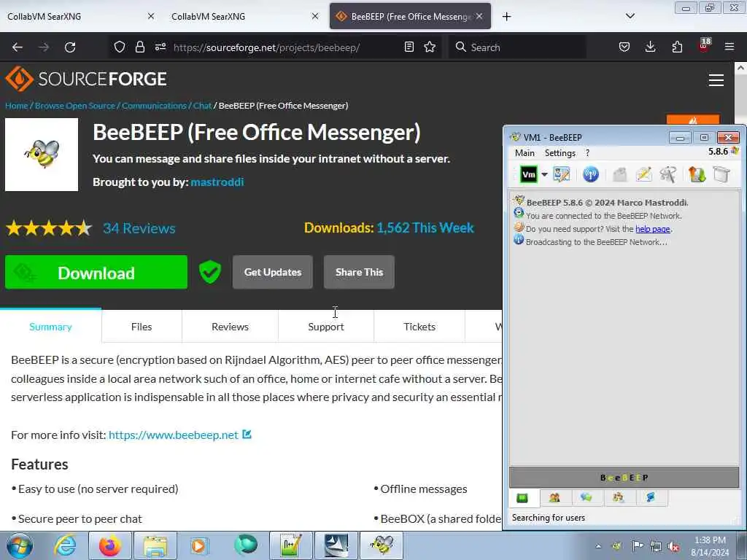This screenshot has width=747, height=560.
Task: Select the chats bubbles tab at BeeBEEP bottom
Action: pyautogui.click(x=587, y=498)
